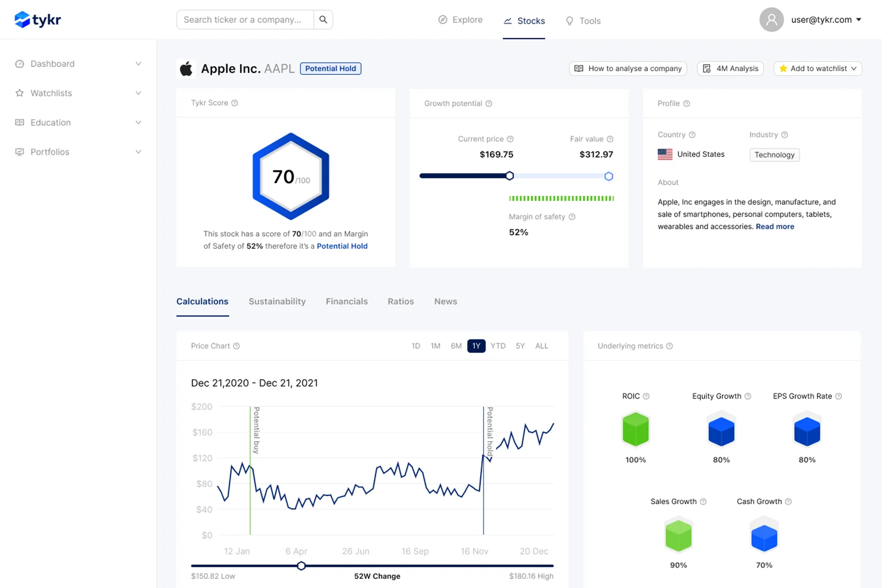Switch to the Ratios tab
This screenshot has height=588, width=882.
click(401, 301)
